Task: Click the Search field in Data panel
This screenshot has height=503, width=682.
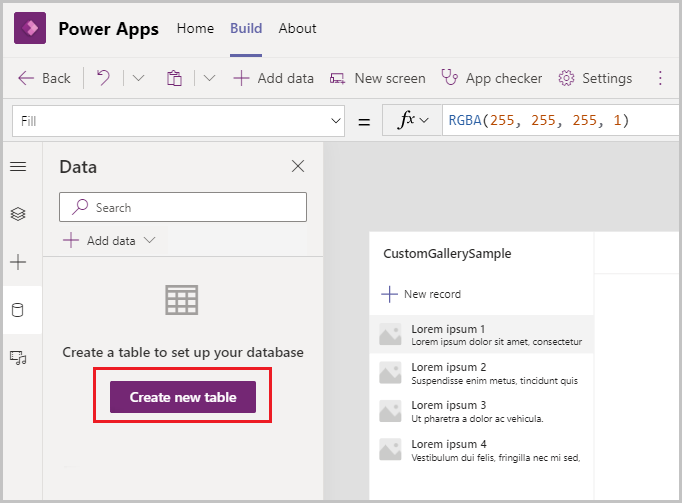Action: click(183, 207)
